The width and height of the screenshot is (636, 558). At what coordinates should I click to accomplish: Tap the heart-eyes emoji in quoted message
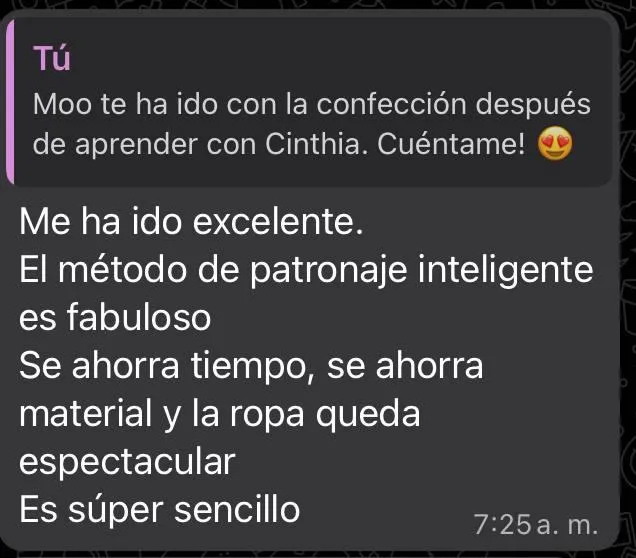pos(554,144)
